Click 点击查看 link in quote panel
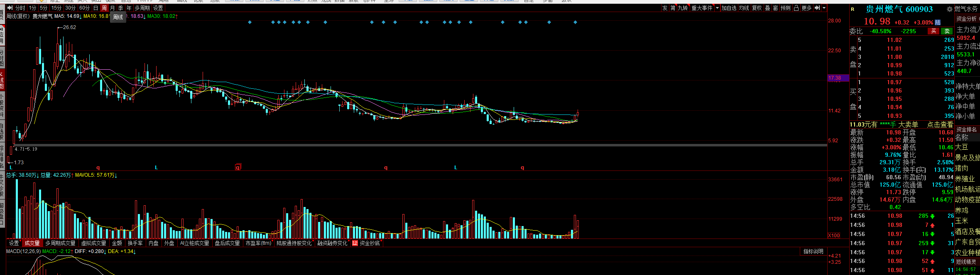 (940, 124)
